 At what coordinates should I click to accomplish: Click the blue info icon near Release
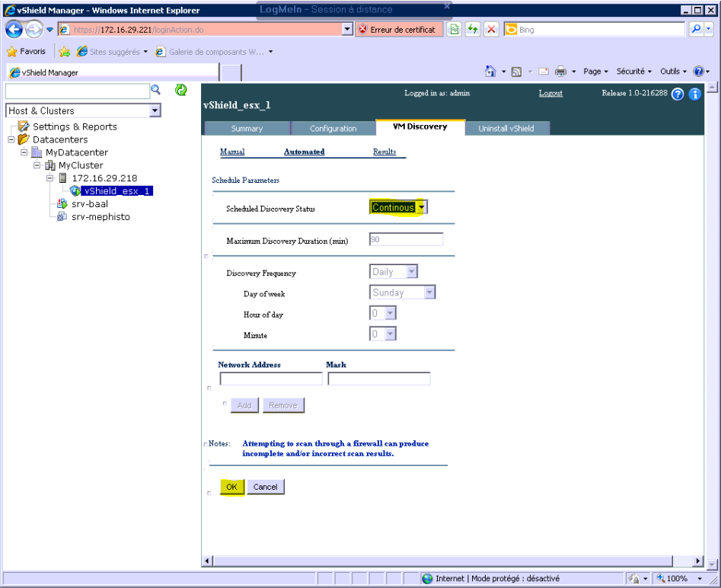[x=694, y=94]
